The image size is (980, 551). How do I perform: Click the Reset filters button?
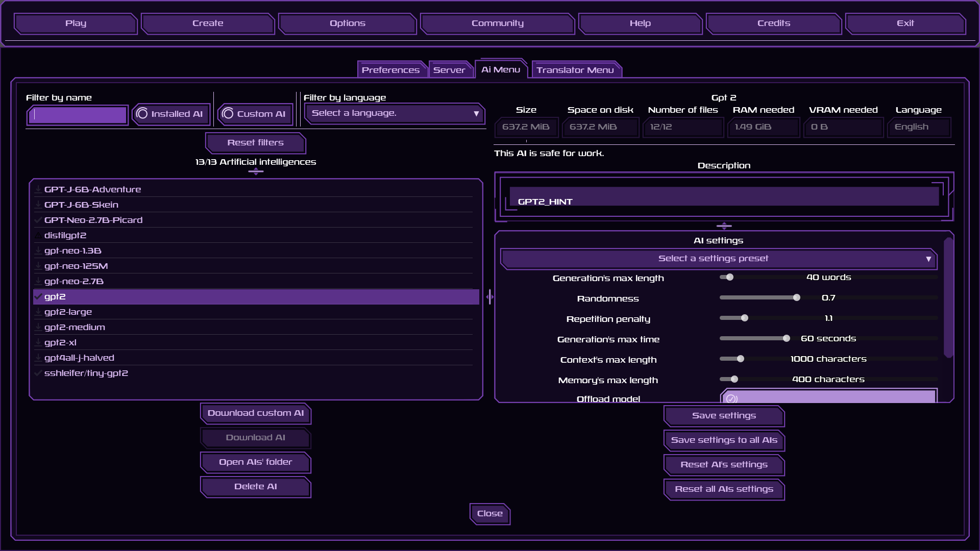click(256, 143)
